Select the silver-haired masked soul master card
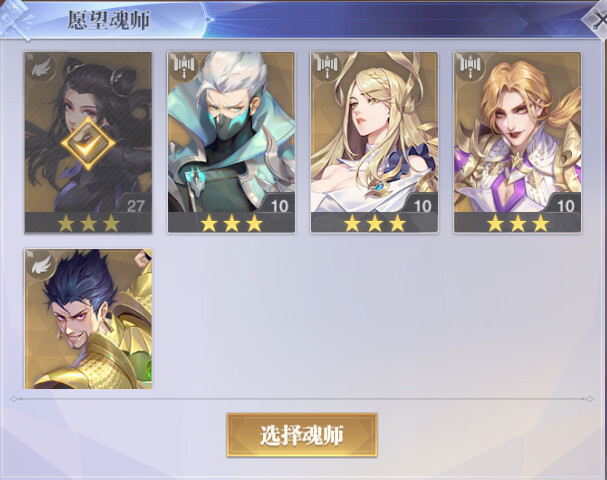607x480 pixels. coord(231,142)
